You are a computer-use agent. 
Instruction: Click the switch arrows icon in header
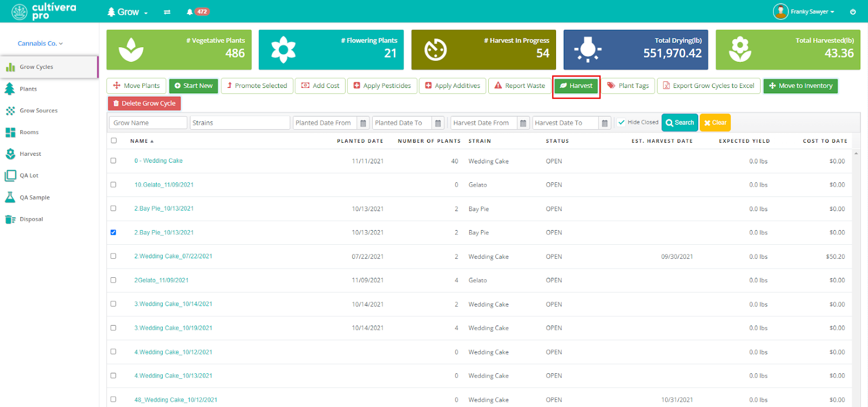pyautogui.click(x=167, y=12)
